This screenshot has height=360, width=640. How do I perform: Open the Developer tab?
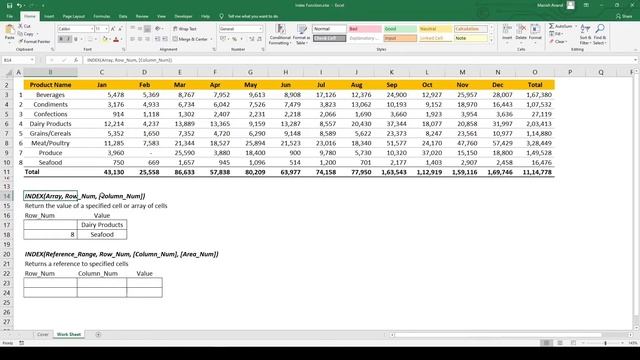tap(183, 16)
